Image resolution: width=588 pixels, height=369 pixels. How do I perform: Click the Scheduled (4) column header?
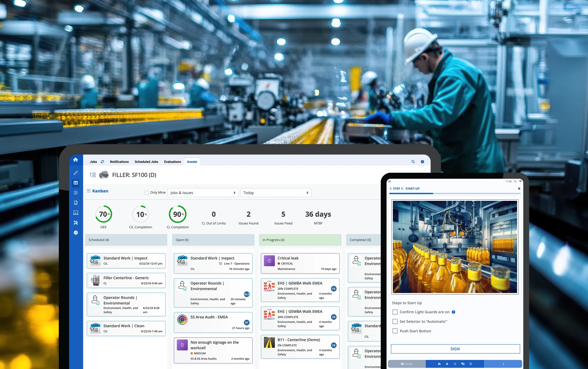click(x=126, y=240)
